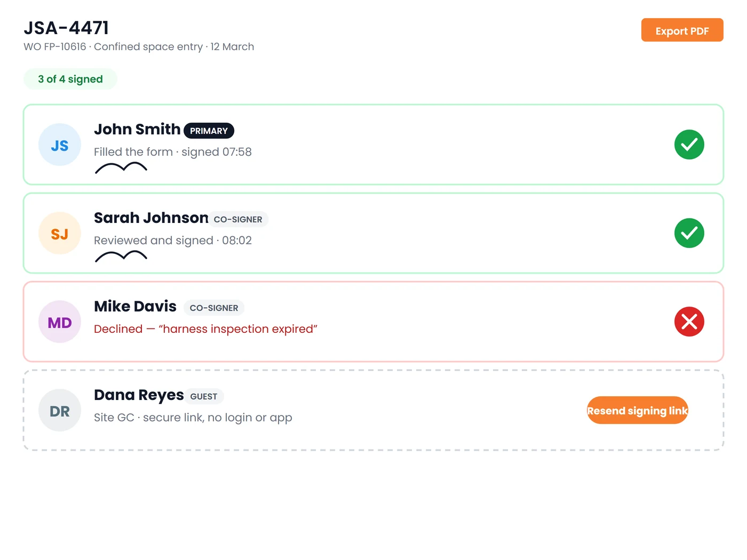Click the GUEST badge beside Dana Reyes

pyautogui.click(x=204, y=396)
